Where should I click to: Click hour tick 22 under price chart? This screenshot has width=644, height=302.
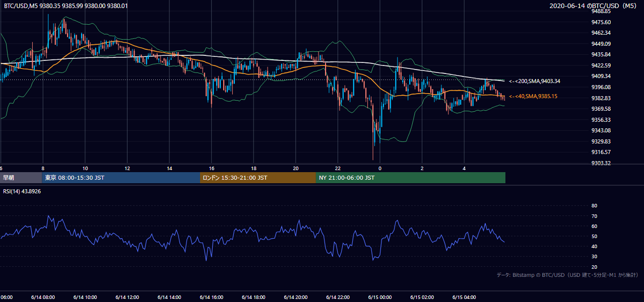click(x=338, y=169)
